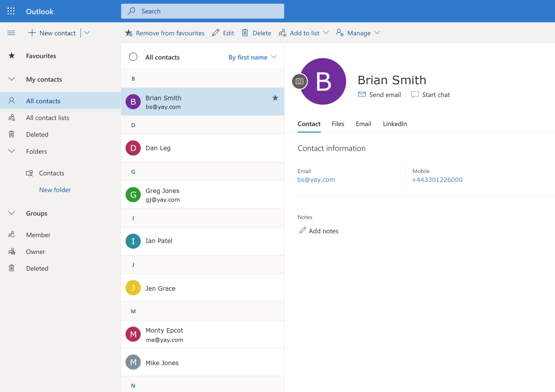This screenshot has height=392, width=555.
Task: Open the Jen Grace contact
Action: click(x=203, y=288)
